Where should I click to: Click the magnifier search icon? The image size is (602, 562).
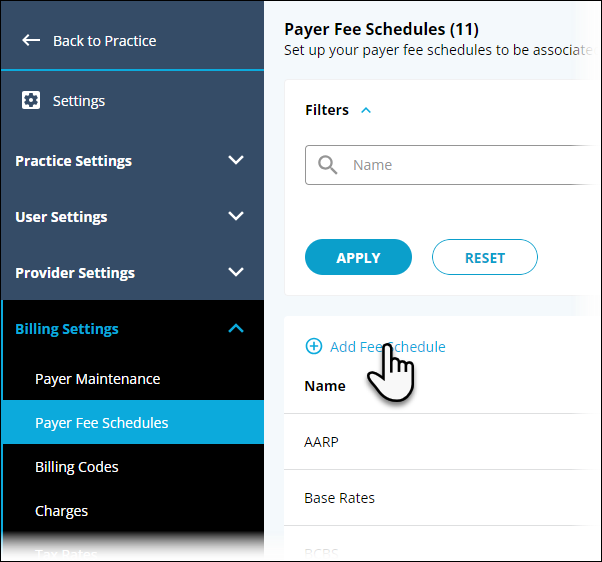pyautogui.click(x=327, y=165)
